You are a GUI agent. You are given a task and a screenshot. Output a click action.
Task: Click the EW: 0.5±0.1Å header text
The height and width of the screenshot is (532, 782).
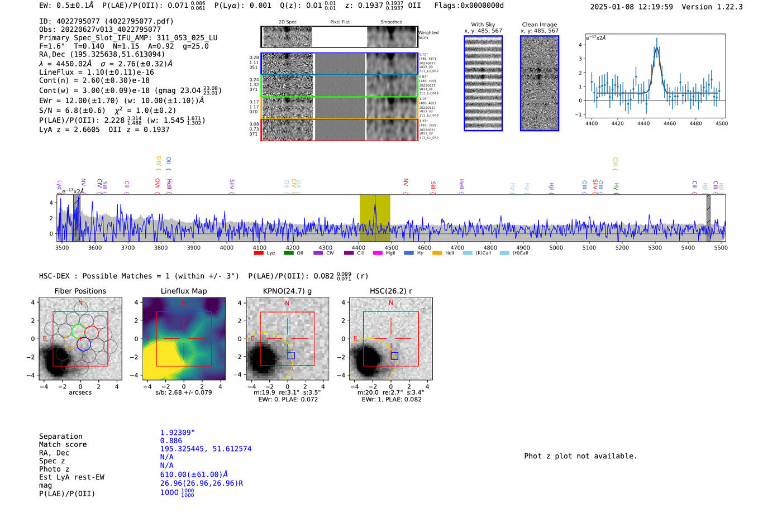pos(66,6)
